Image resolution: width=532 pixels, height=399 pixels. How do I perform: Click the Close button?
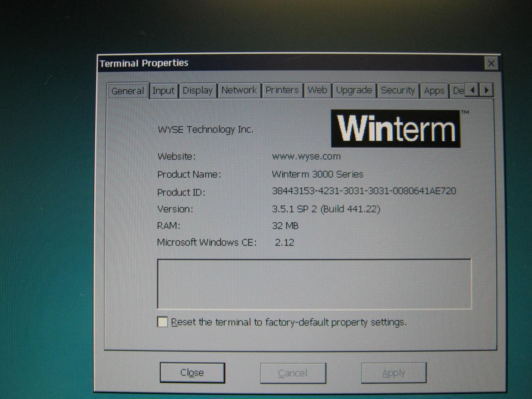(x=192, y=373)
